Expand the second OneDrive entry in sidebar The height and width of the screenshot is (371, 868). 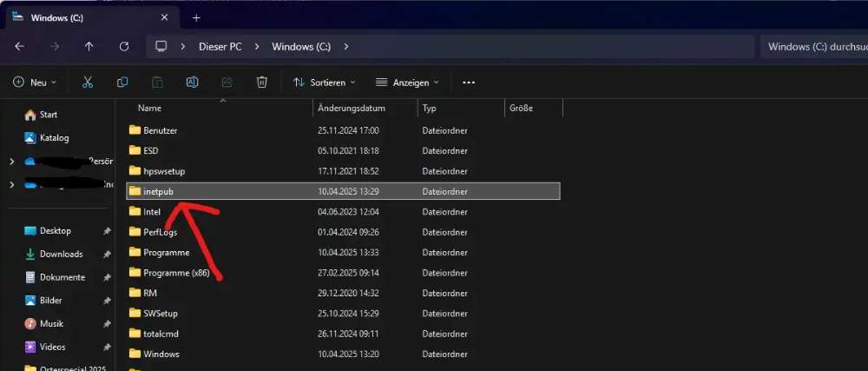coord(11,184)
